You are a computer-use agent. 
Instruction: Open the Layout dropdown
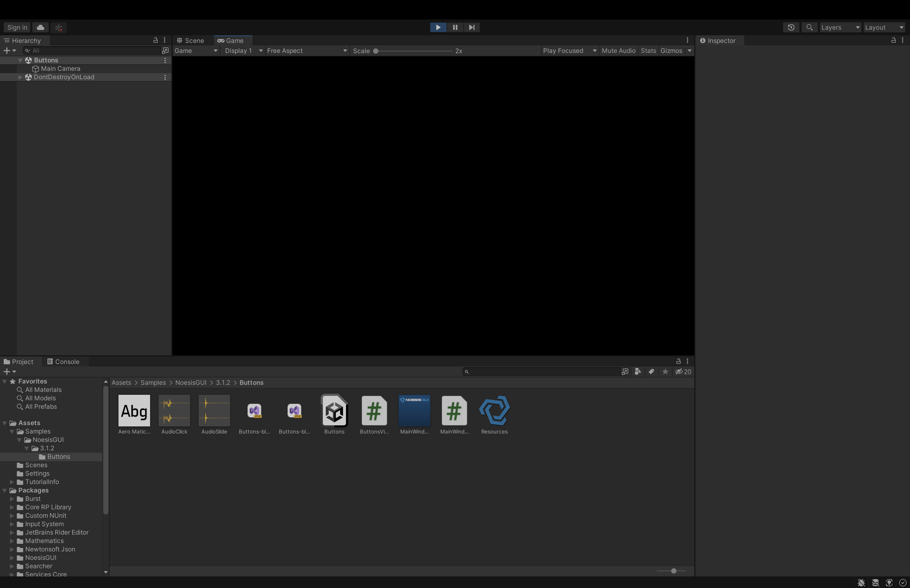[x=884, y=27]
